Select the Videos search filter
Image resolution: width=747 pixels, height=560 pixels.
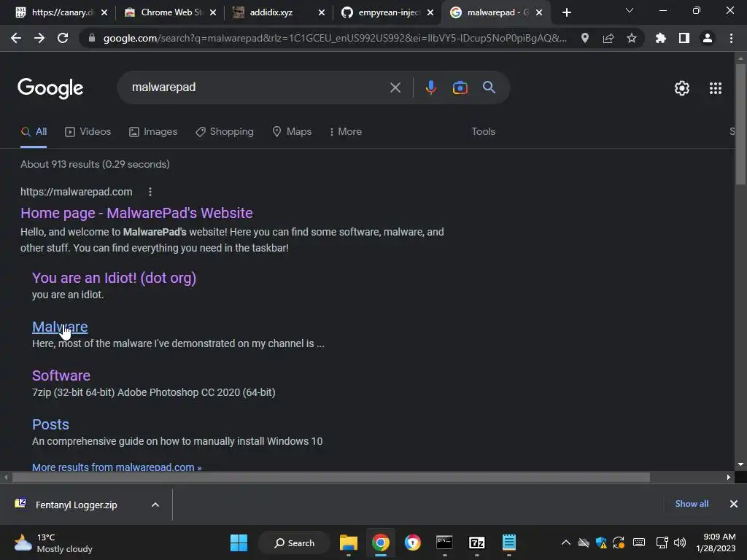tap(88, 131)
